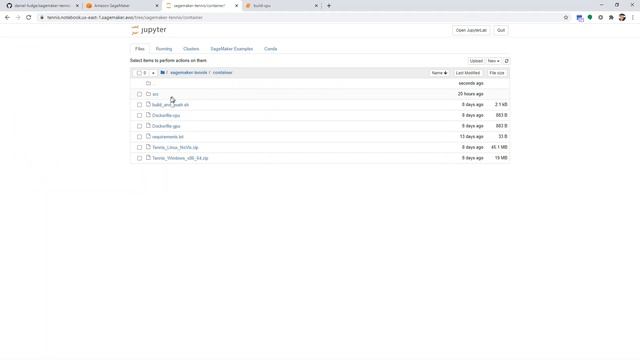The width and height of the screenshot is (640, 360).
Task: Click the Dockerfile.cpu file icon
Action: 149,115
